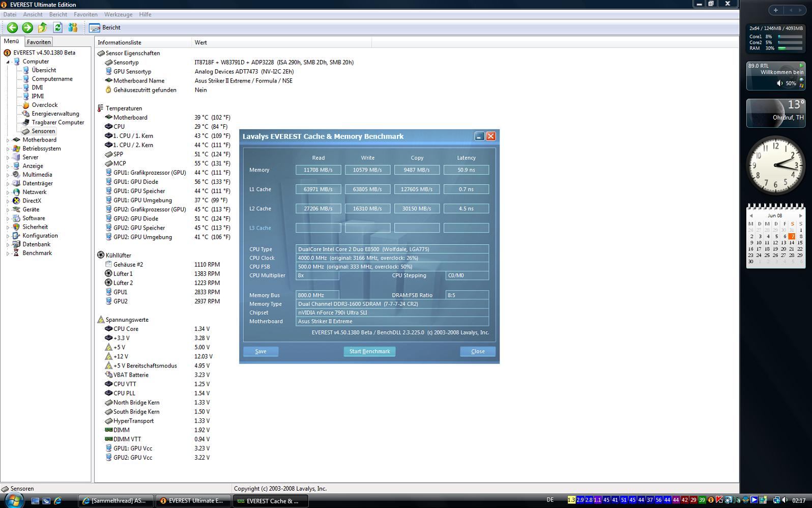This screenshot has height=508, width=812.
Task: Switch to the Favoriten tab in sidebar
Action: click(39, 42)
